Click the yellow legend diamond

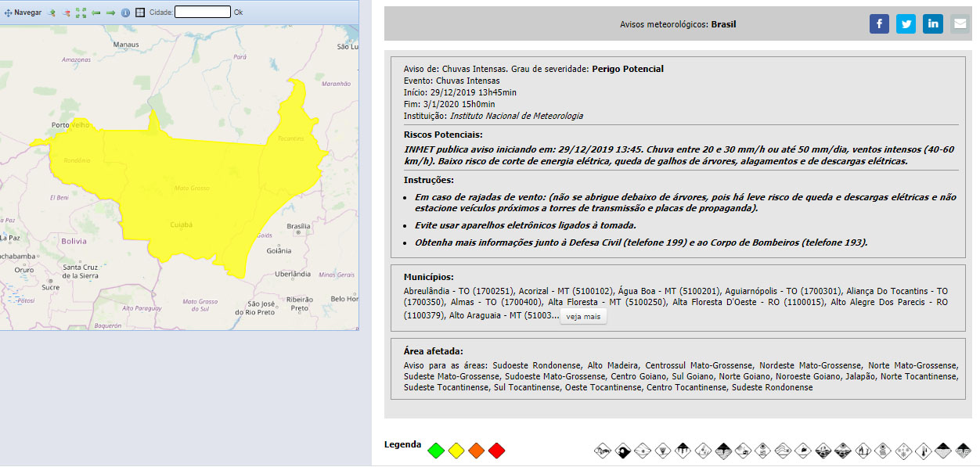click(x=456, y=451)
